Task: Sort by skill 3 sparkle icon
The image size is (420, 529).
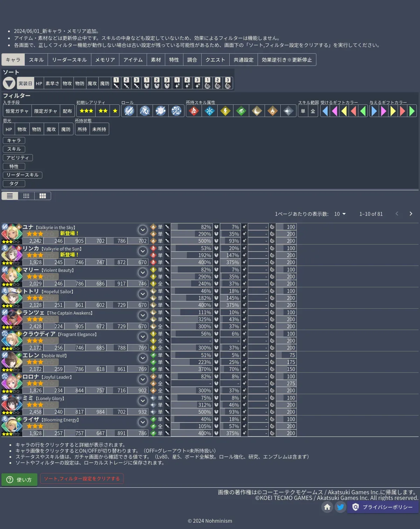Action: pos(198,83)
